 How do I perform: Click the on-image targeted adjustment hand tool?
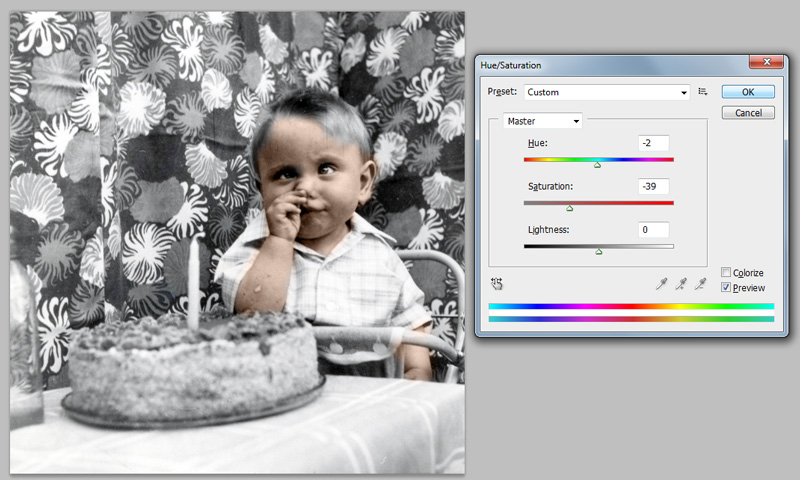(497, 284)
